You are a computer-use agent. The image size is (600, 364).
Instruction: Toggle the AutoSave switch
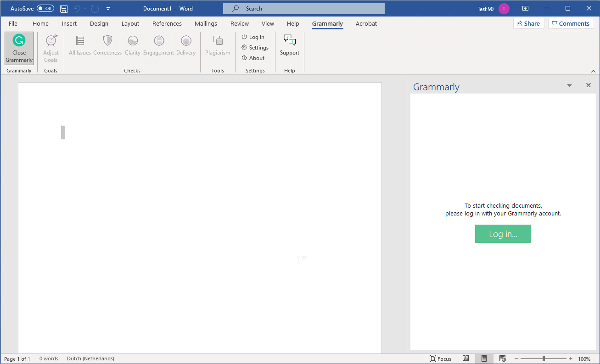(45, 9)
